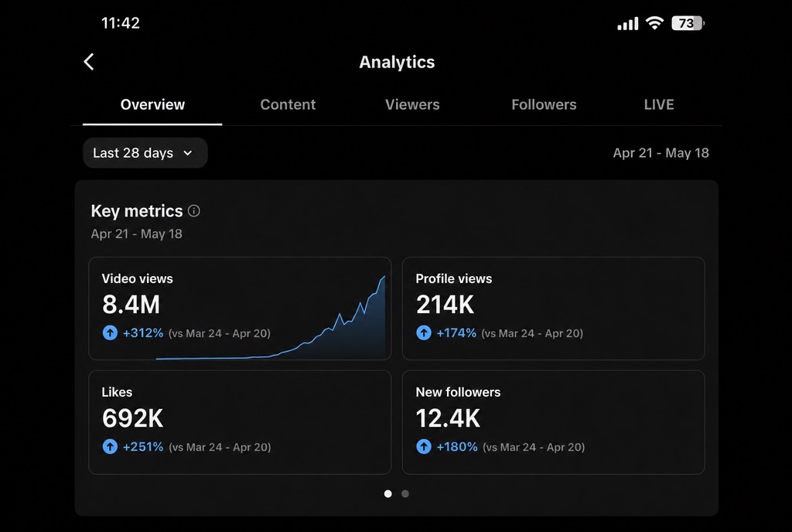Tap the +174% change figure
The height and width of the screenshot is (532, 792).
(456, 333)
